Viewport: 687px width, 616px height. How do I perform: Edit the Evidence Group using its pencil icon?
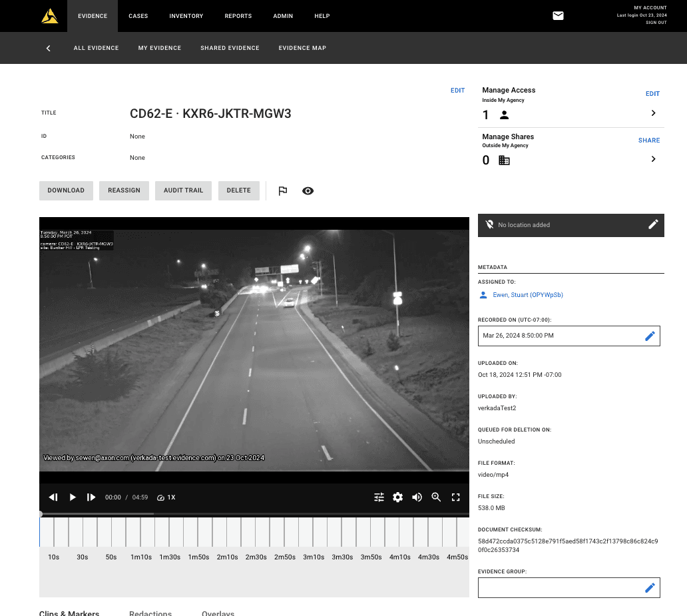click(650, 587)
